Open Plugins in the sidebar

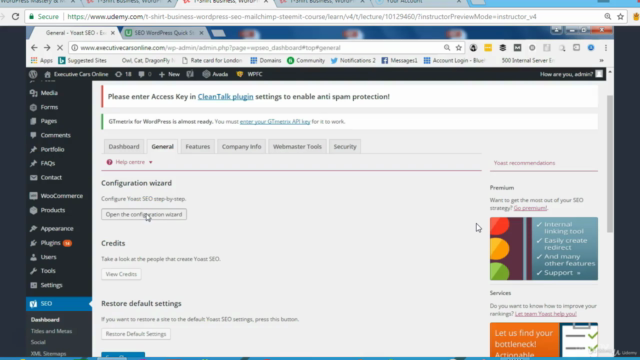tap(51, 243)
